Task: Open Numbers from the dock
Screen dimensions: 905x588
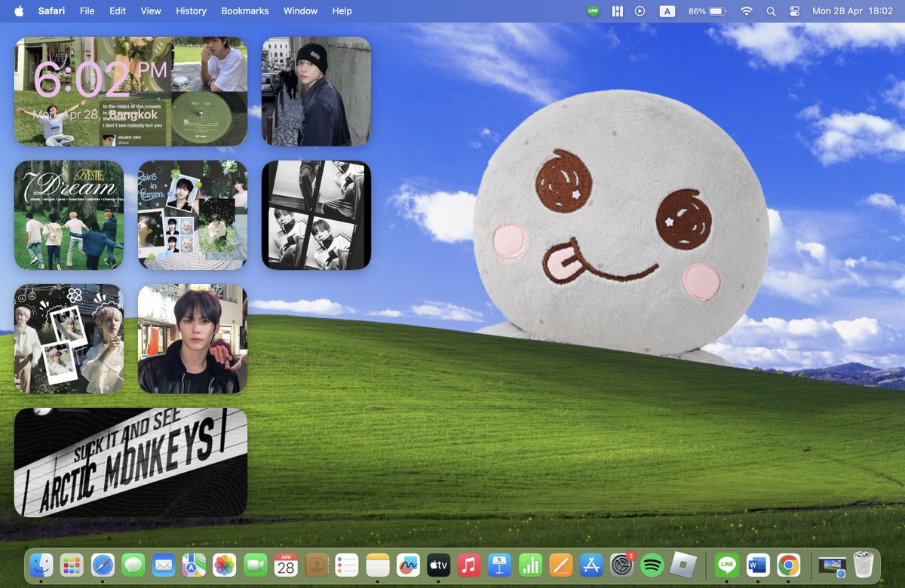Action: point(530,565)
